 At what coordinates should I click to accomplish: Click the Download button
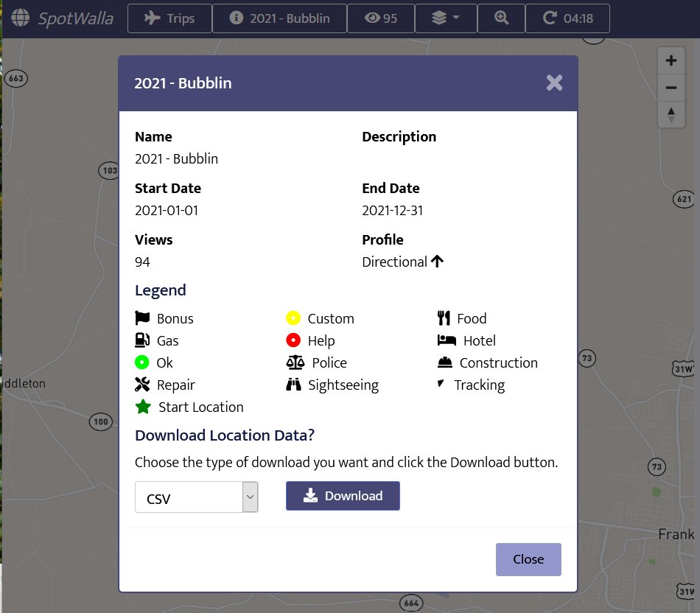pos(343,496)
